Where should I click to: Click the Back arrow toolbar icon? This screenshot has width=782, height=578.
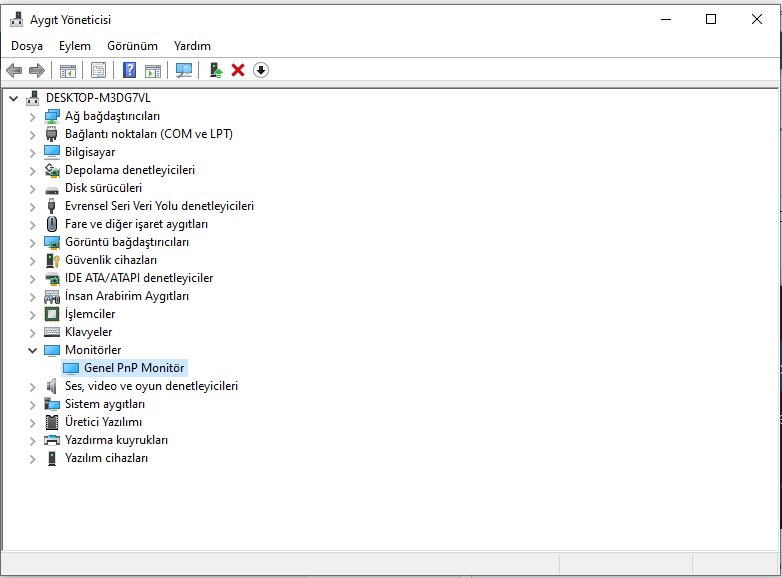click(14, 70)
